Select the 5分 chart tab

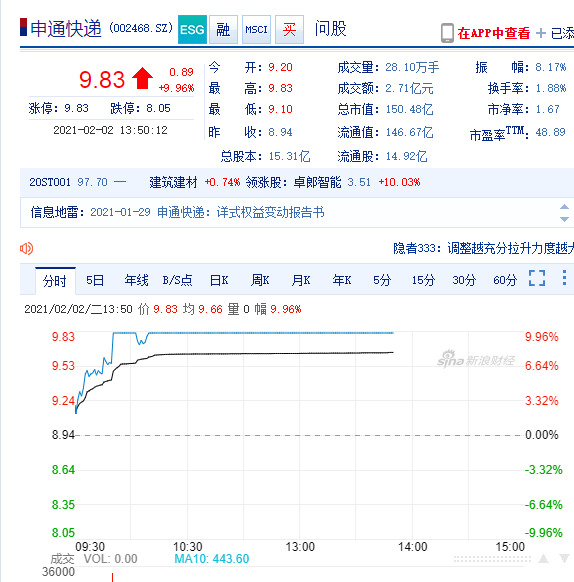pyautogui.click(x=382, y=280)
